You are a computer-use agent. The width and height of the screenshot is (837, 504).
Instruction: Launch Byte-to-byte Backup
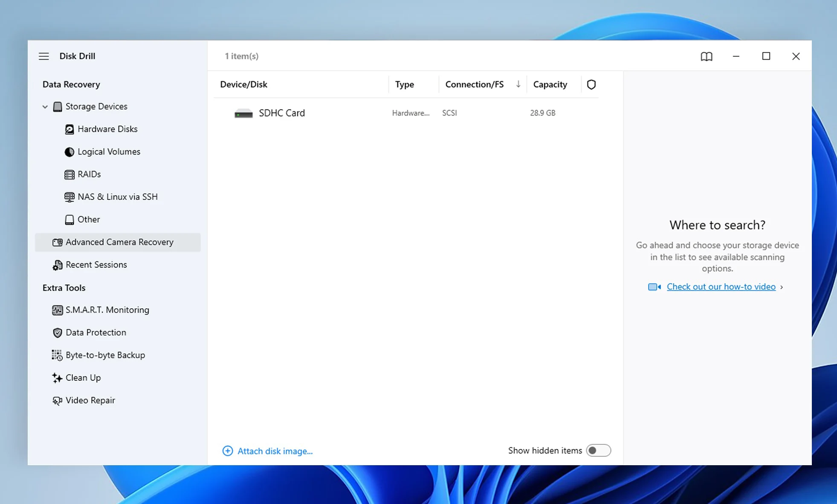click(x=105, y=355)
